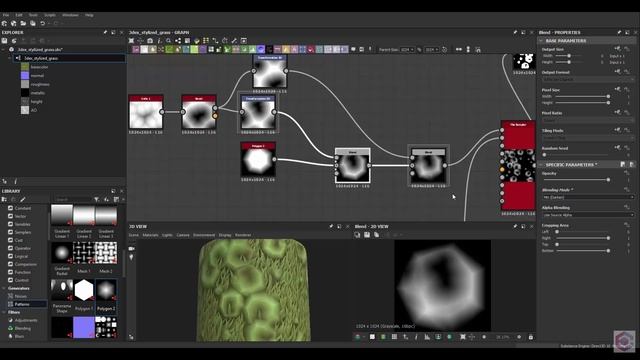Open the Tools menu
The image size is (640, 360).
(33, 15)
